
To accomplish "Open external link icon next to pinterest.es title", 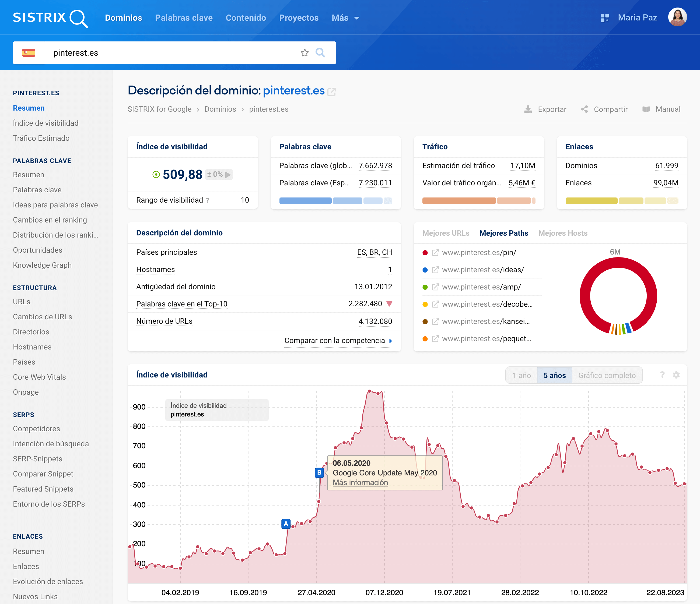I will coord(332,91).
